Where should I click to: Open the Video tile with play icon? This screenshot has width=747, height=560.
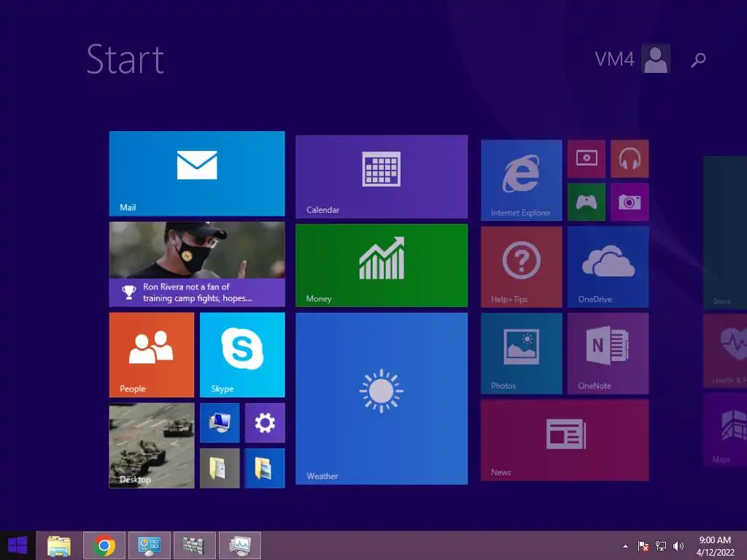[x=587, y=158]
